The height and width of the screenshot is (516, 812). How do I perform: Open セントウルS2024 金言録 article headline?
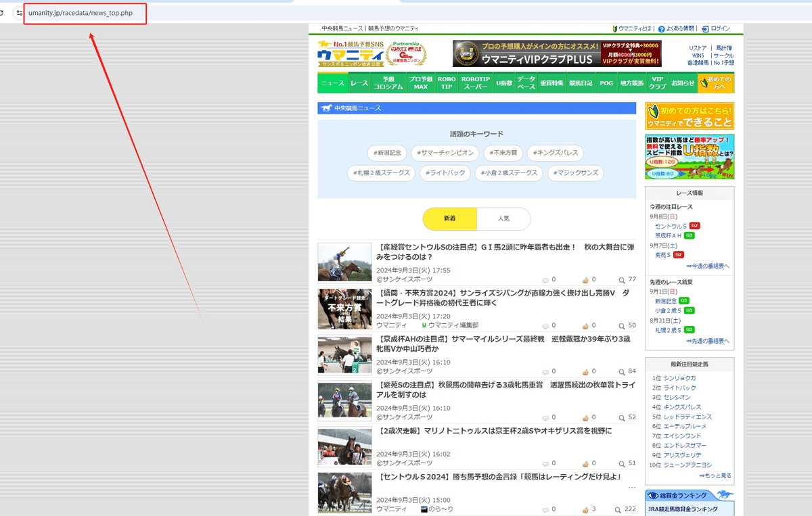point(499,477)
